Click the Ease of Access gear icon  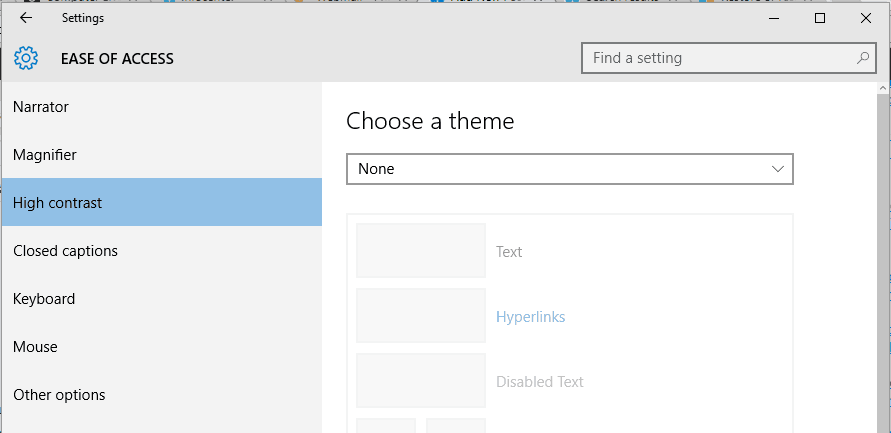tap(27, 58)
